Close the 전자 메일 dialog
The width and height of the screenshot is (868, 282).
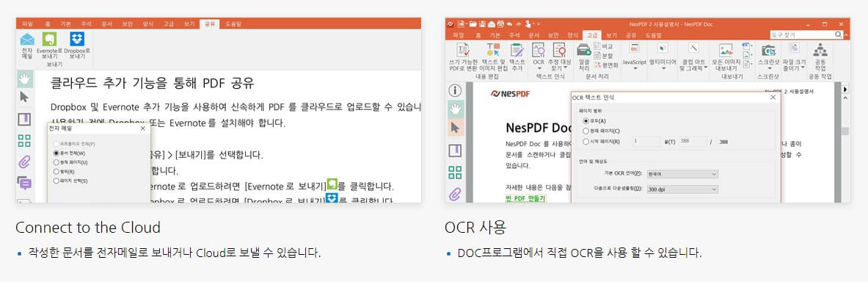(x=143, y=129)
